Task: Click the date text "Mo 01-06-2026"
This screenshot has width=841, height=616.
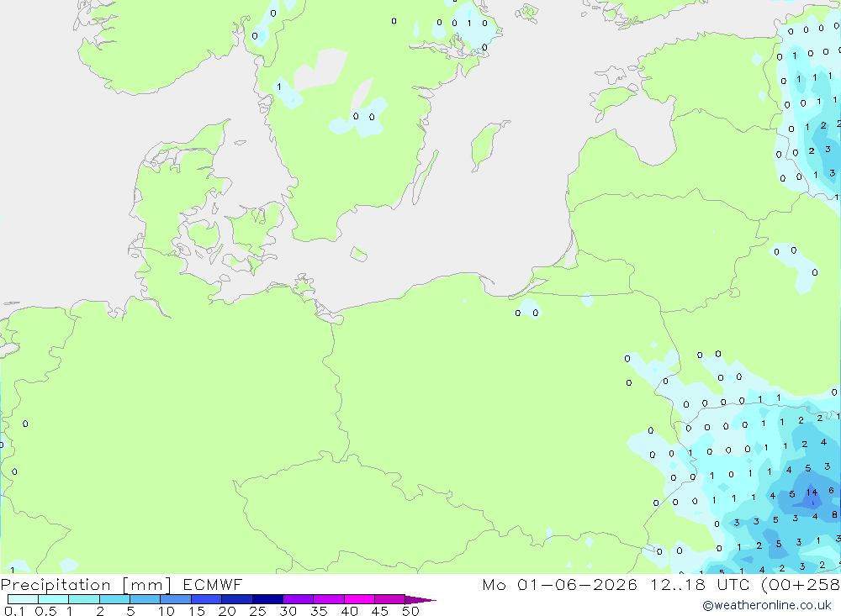Action: (560, 584)
